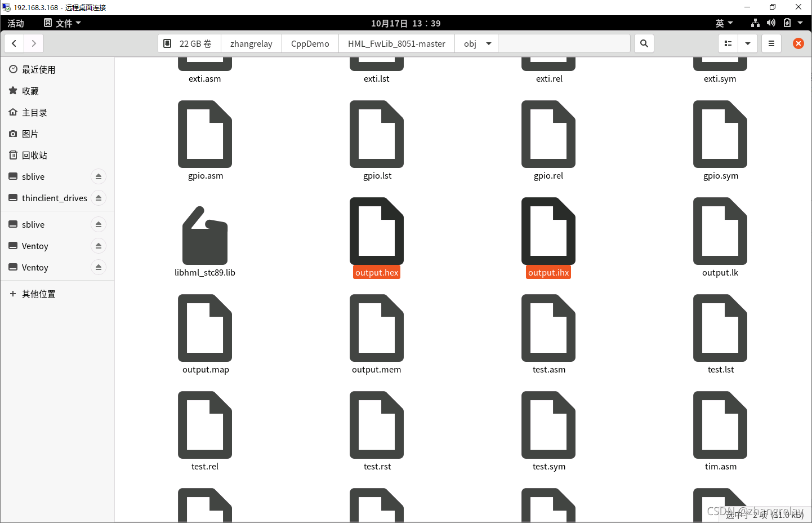
Task: Eject the first sblive drive
Action: (x=99, y=176)
